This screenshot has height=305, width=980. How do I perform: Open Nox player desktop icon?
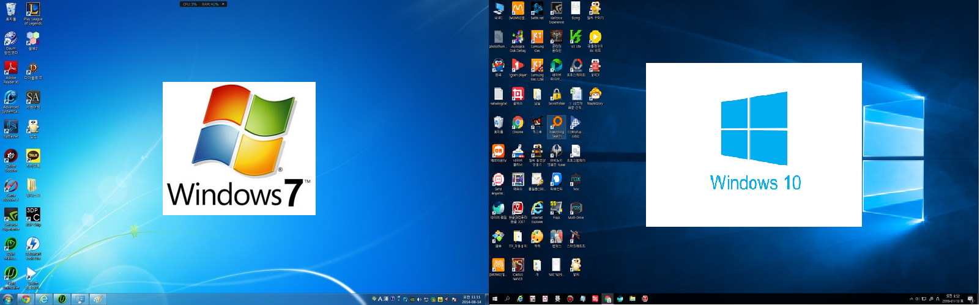(576, 182)
